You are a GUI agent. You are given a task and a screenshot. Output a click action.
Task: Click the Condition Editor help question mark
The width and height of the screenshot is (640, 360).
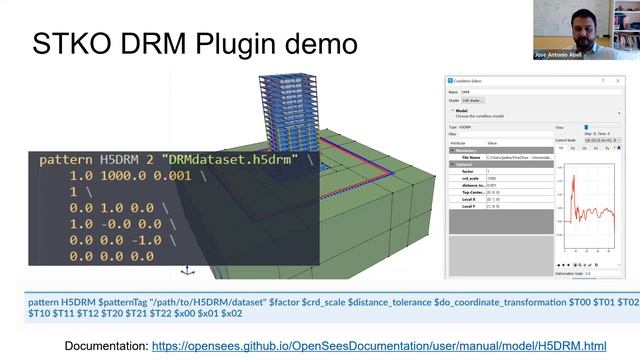tap(603, 81)
